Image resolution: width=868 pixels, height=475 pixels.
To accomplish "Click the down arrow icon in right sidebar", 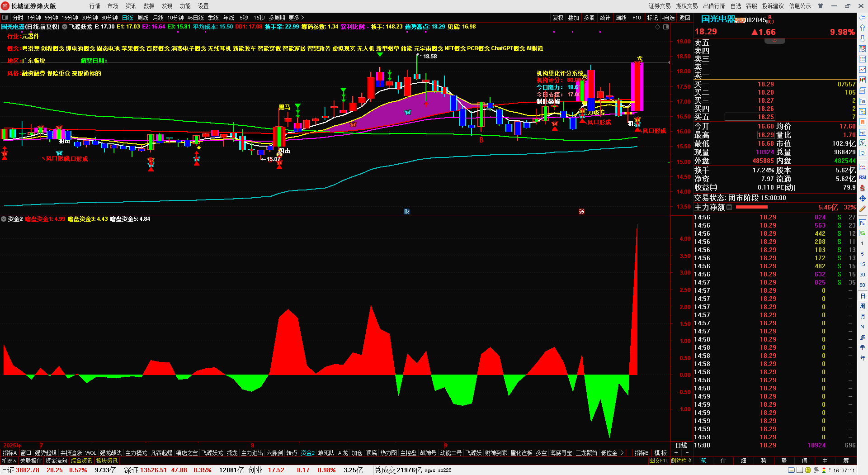I will tap(863, 38).
